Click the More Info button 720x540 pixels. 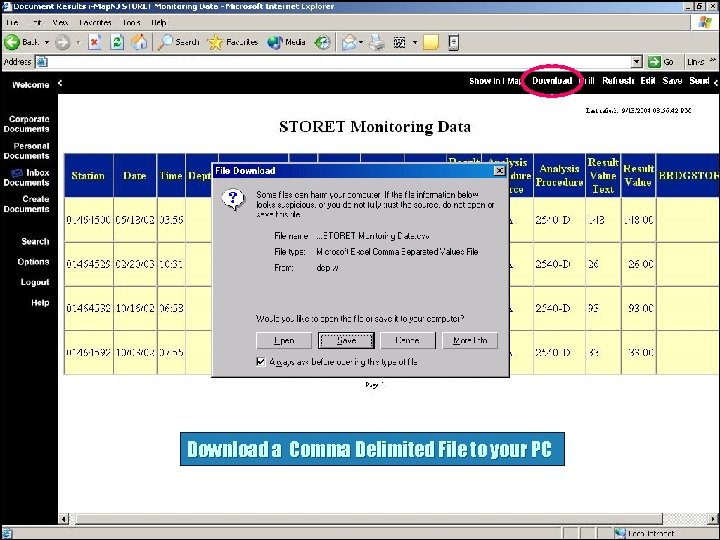pos(470,341)
